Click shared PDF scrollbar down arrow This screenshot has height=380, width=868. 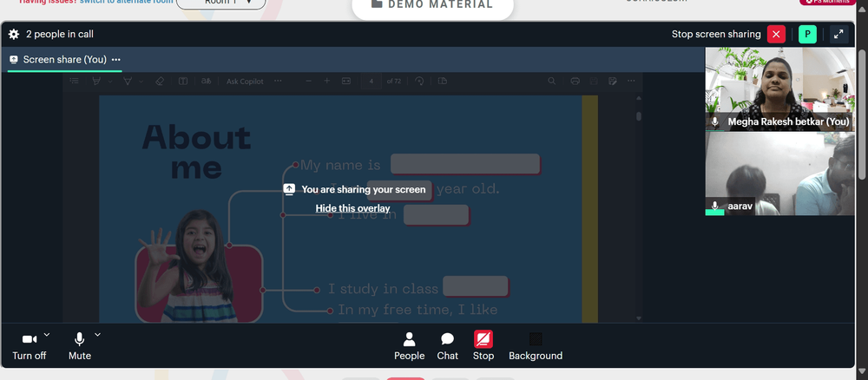tap(639, 318)
